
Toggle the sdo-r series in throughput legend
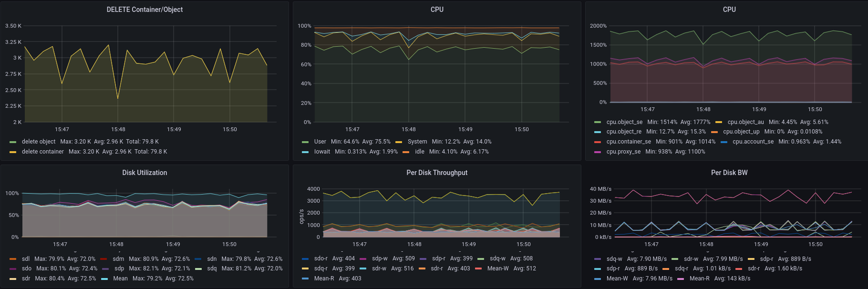pyautogui.click(x=320, y=258)
